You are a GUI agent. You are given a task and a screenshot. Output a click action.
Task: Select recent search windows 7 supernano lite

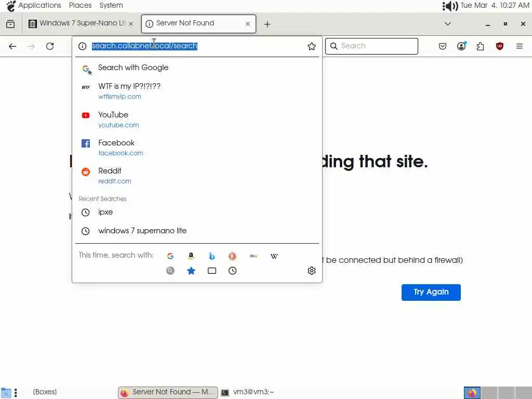[197, 231]
